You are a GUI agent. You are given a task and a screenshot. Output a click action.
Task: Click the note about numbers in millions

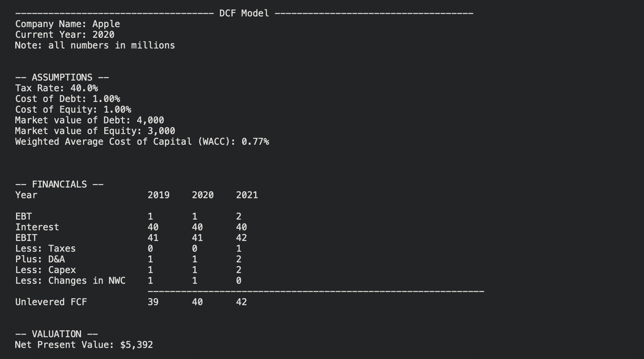point(95,45)
